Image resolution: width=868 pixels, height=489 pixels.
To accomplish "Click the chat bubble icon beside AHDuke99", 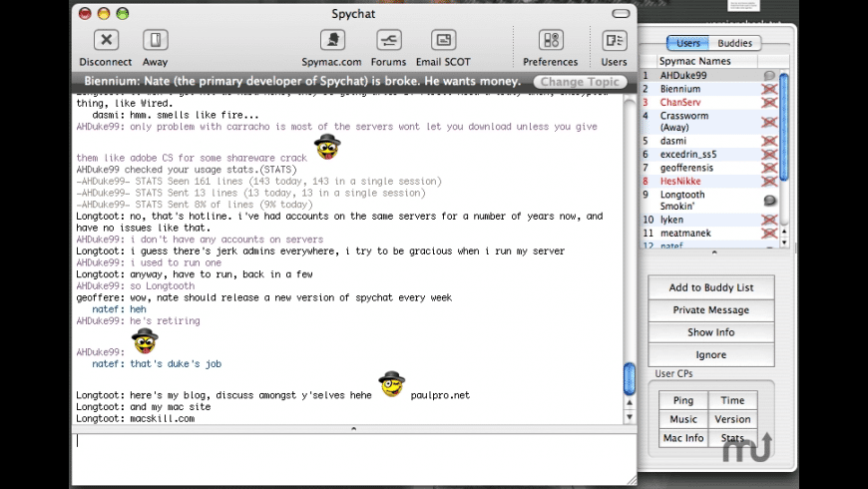I will (x=769, y=76).
